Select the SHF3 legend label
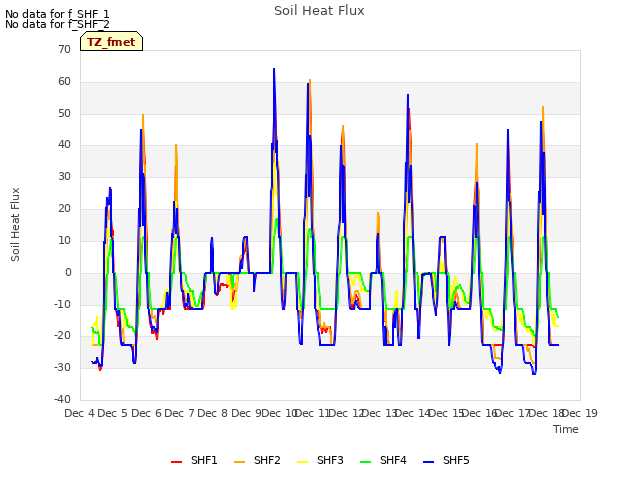Viewport: 640px width, 480px height. (330, 460)
